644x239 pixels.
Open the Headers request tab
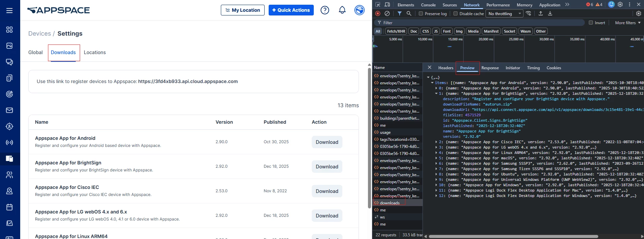[446, 68]
